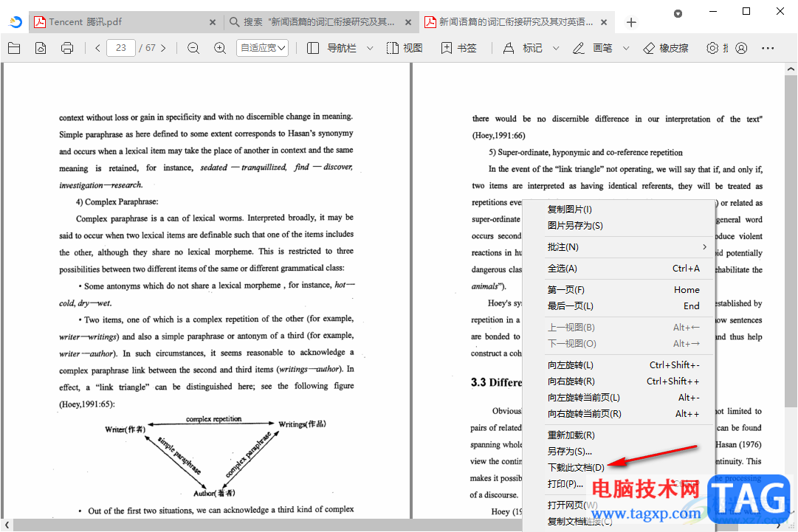Viewport: 798px width, 532px height.
Task: Toggle the 导航栏 navigation panel
Action: tap(332, 48)
